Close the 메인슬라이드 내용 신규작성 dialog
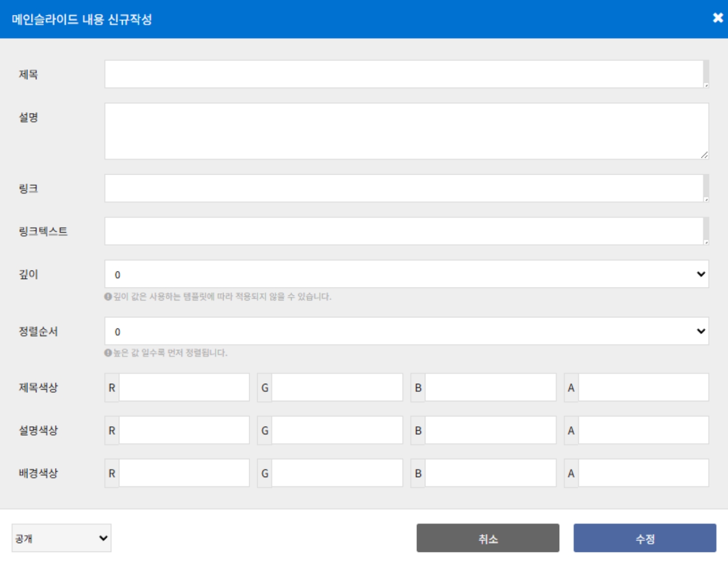 pos(718,18)
